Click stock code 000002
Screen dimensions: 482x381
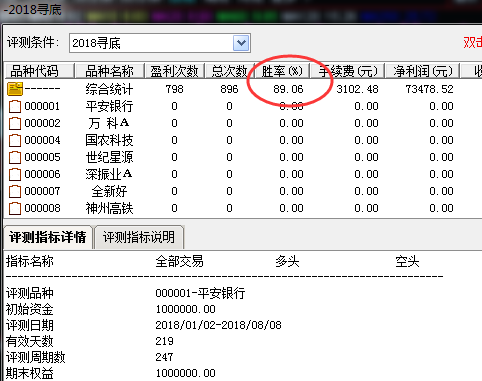[x=42, y=123]
